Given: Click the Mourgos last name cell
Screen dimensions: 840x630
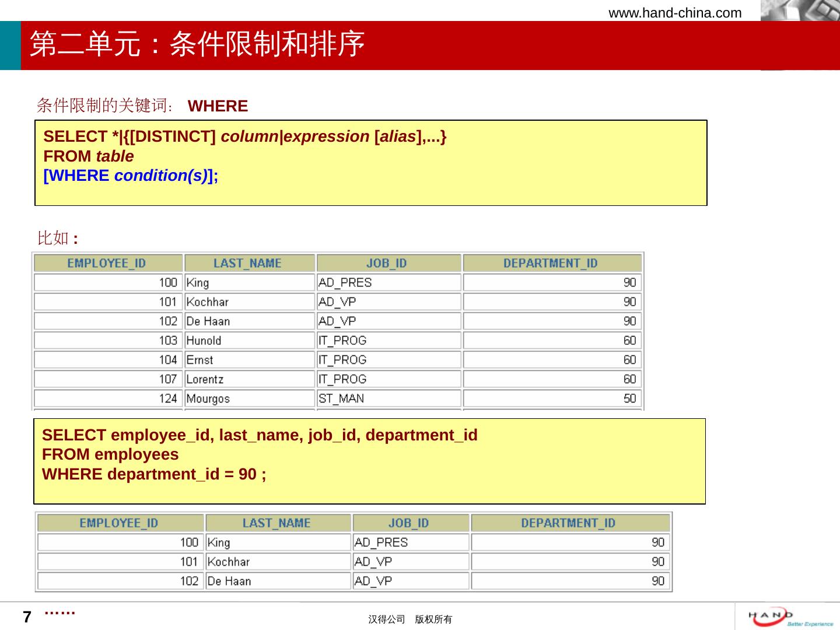Looking at the screenshot, I should tap(250, 398).
